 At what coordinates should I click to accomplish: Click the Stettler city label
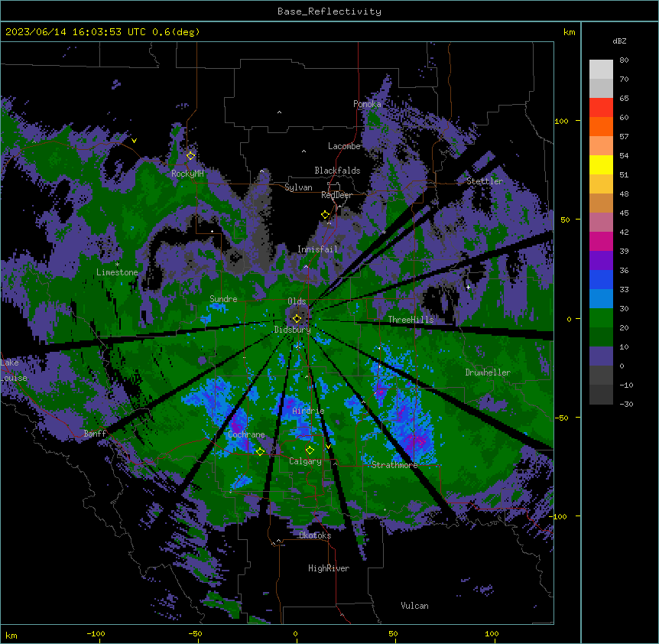click(x=485, y=181)
